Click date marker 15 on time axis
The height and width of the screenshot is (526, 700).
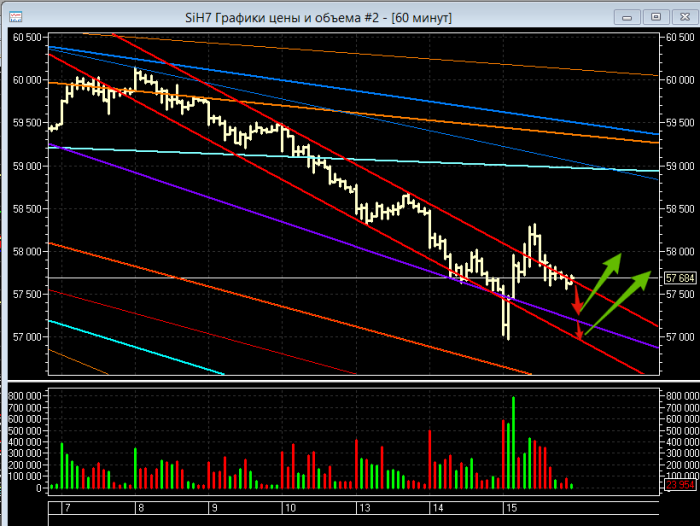(511, 508)
